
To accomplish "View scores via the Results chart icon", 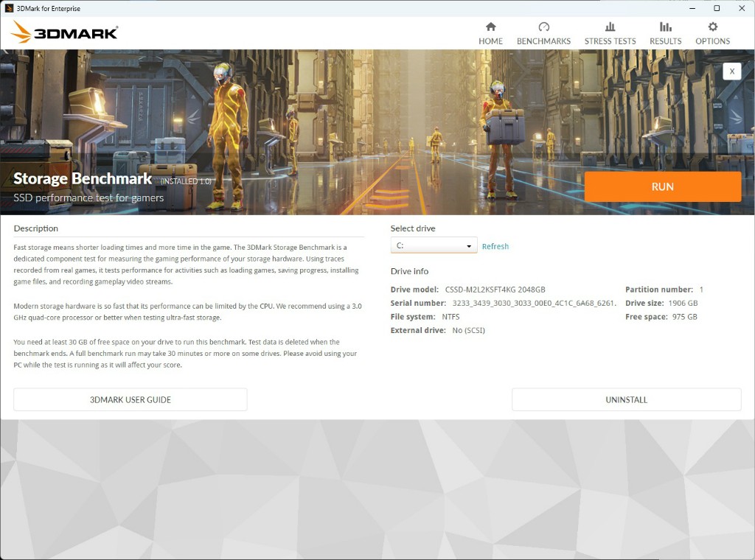I will [x=665, y=27].
